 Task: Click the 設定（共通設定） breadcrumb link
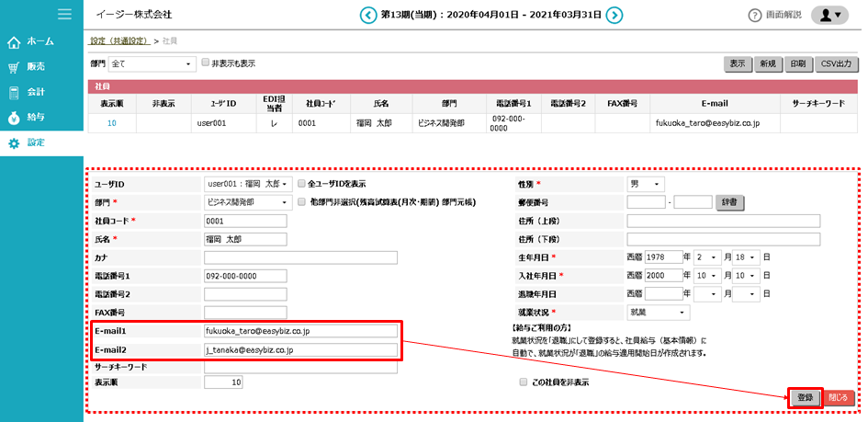point(120,41)
